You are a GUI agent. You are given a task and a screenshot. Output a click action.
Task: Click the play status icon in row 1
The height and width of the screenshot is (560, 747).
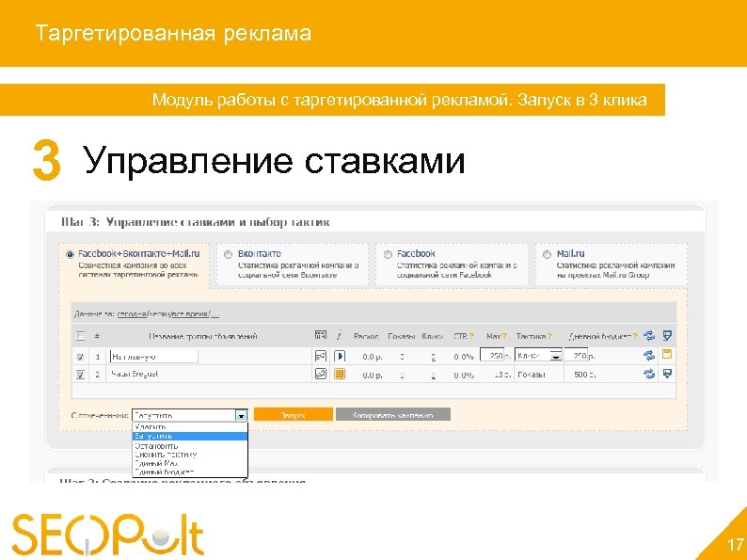pyautogui.click(x=340, y=356)
